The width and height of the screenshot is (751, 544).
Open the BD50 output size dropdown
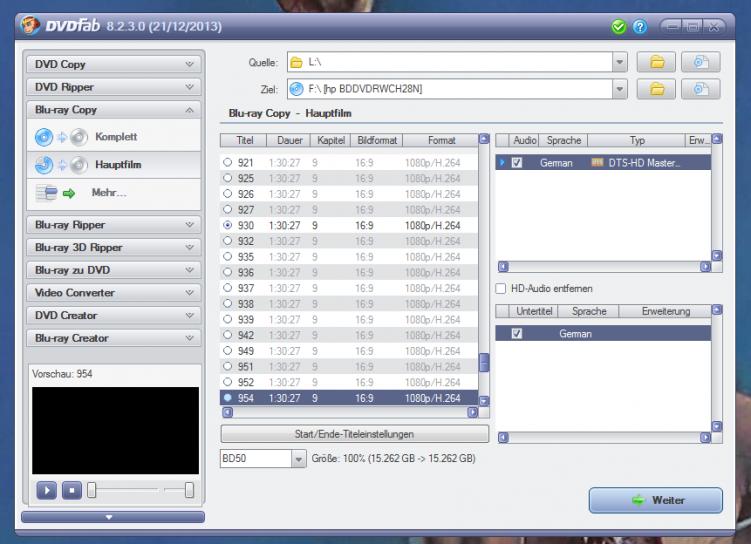coord(298,459)
